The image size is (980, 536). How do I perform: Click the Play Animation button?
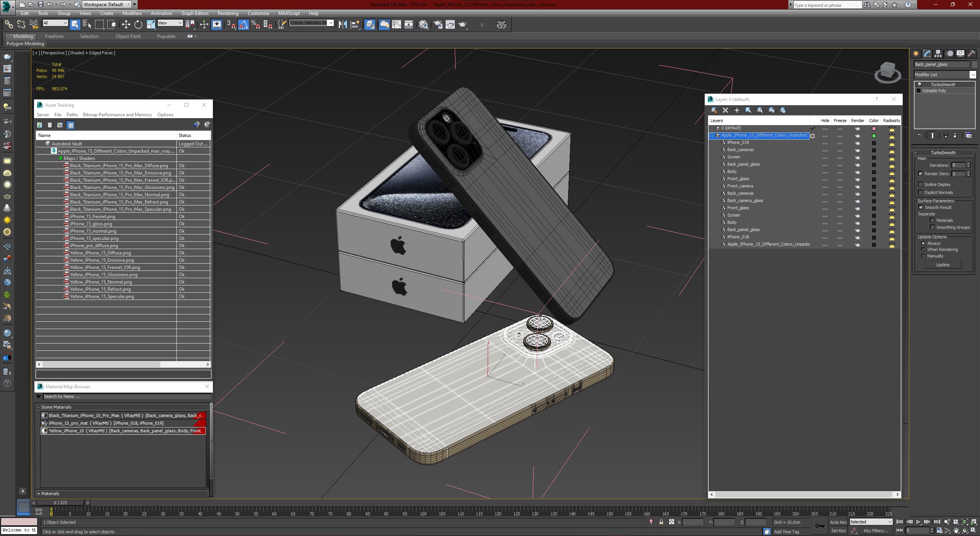click(918, 522)
